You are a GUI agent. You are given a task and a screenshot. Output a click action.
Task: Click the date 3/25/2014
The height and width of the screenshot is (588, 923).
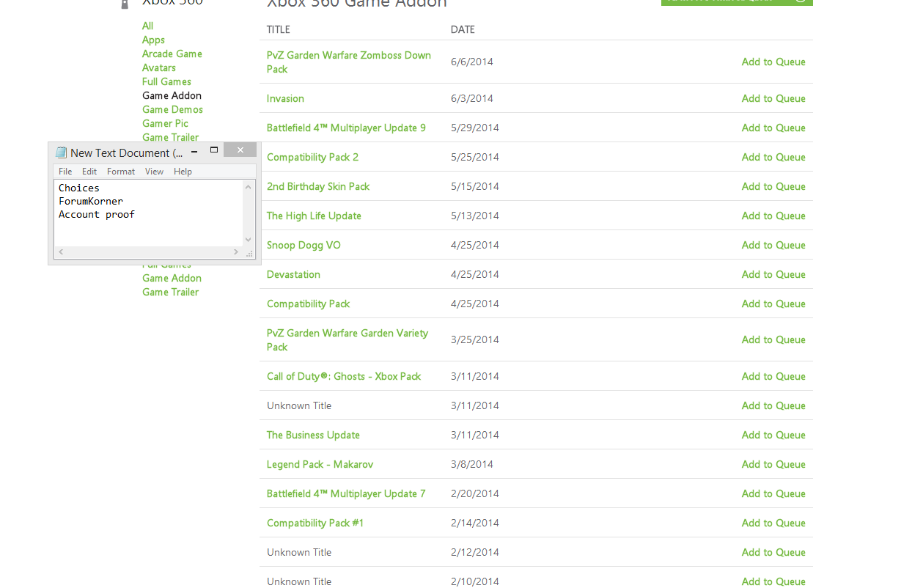click(475, 339)
